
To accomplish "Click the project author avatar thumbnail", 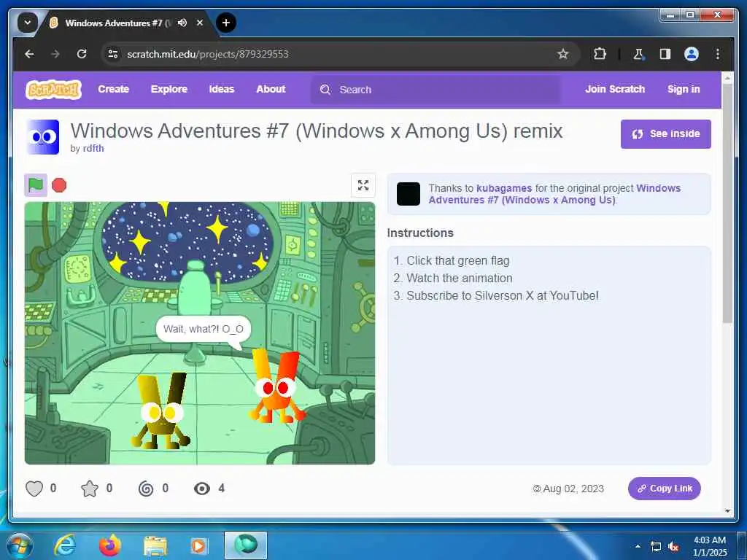I will (x=43, y=137).
